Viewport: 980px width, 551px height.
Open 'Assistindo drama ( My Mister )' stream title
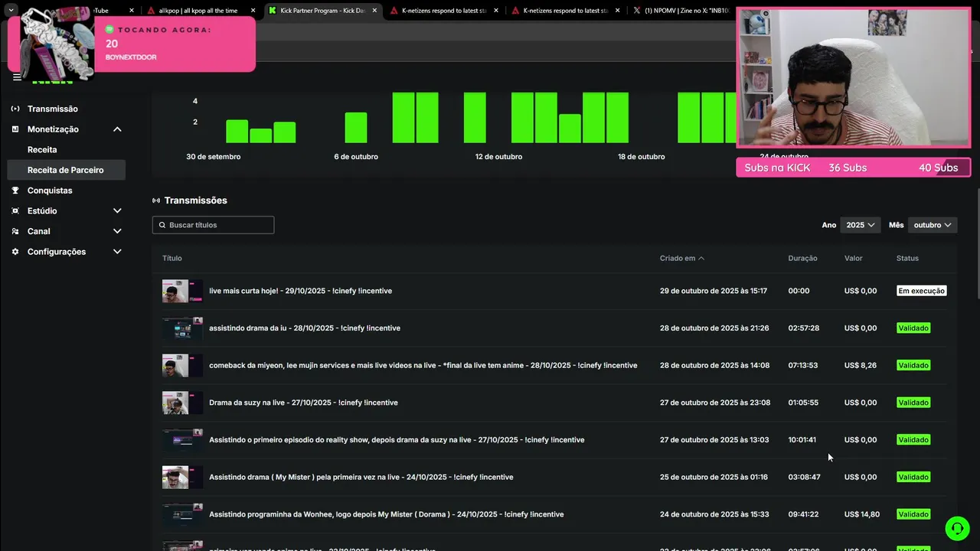pos(361,477)
